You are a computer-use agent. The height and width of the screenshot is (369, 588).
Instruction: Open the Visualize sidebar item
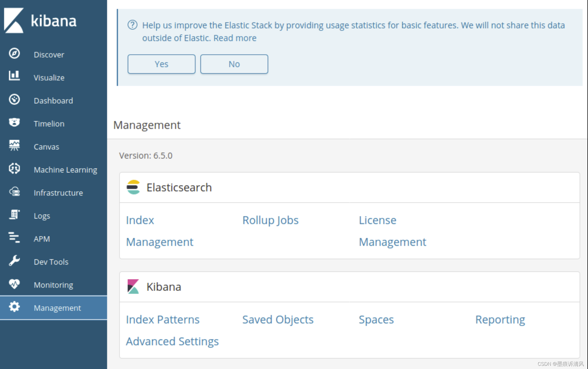click(54, 78)
